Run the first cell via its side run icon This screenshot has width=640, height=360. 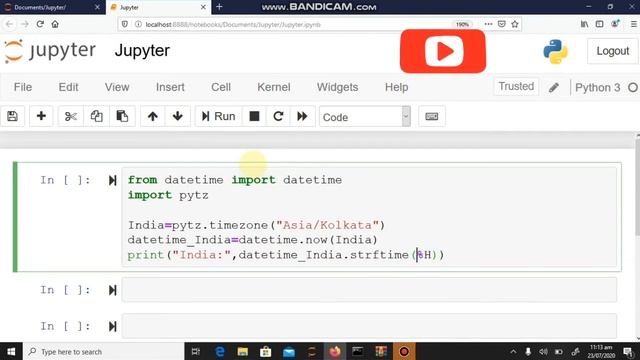112,180
